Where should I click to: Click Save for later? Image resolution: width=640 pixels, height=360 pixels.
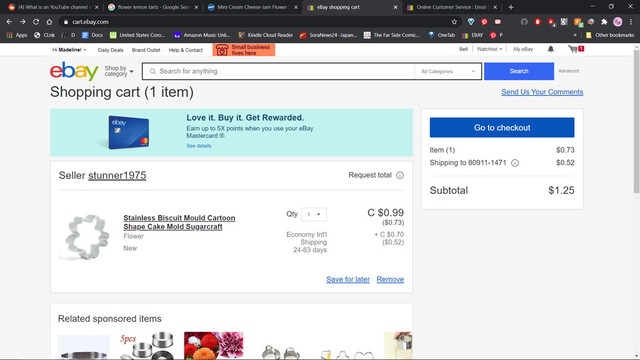348,279
